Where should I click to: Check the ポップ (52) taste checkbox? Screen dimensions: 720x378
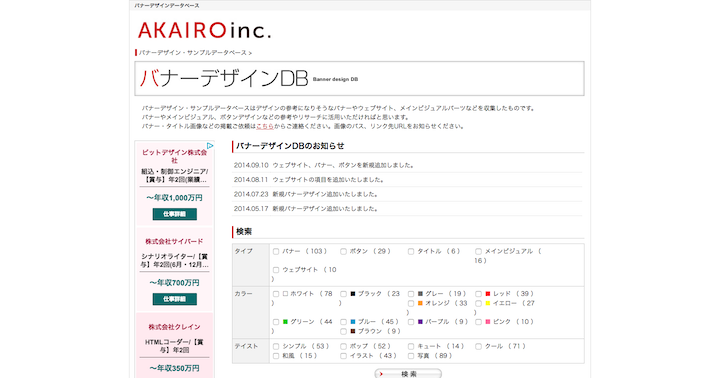coord(343,346)
